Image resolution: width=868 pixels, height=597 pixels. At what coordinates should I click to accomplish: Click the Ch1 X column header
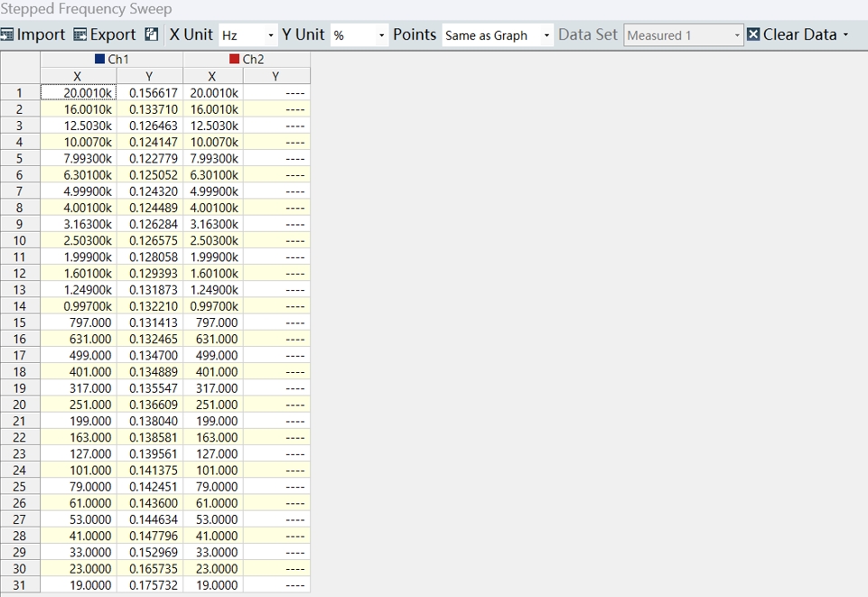point(78,77)
